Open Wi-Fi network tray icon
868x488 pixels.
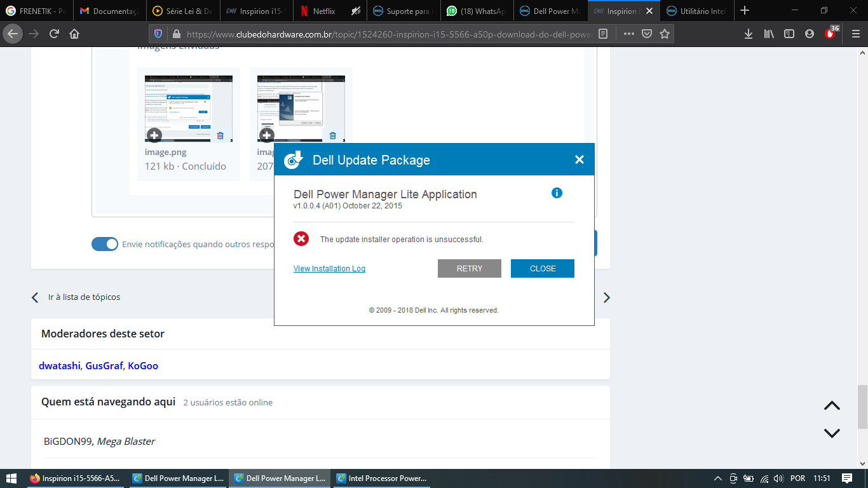point(764,478)
